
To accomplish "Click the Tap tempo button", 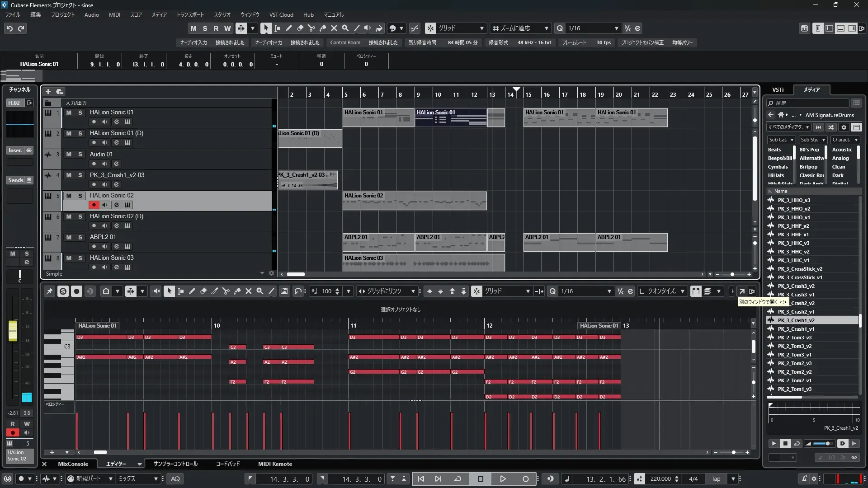I will click(716, 479).
